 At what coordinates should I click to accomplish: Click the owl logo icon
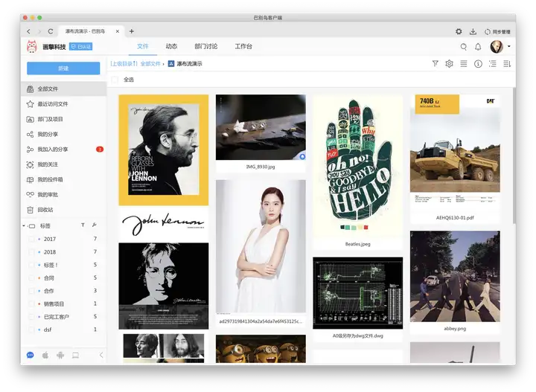point(32,46)
